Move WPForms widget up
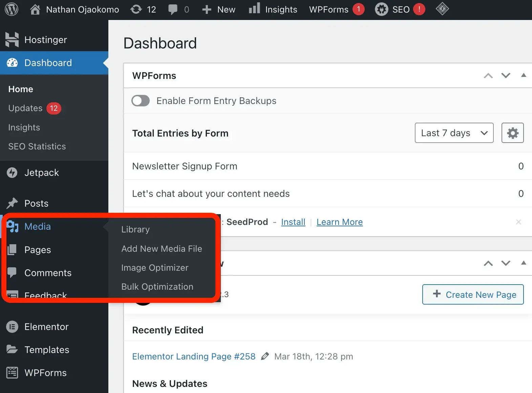532x393 pixels. pyautogui.click(x=488, y=76)
